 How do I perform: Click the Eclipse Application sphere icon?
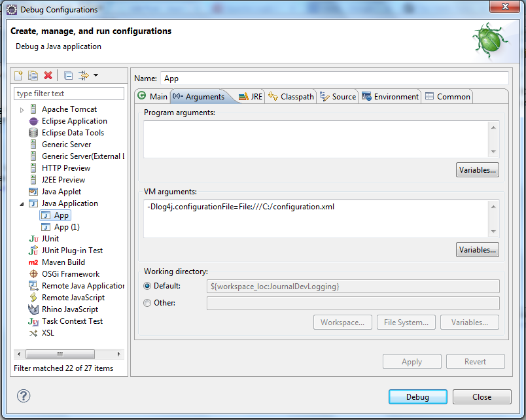coord(33,121)
